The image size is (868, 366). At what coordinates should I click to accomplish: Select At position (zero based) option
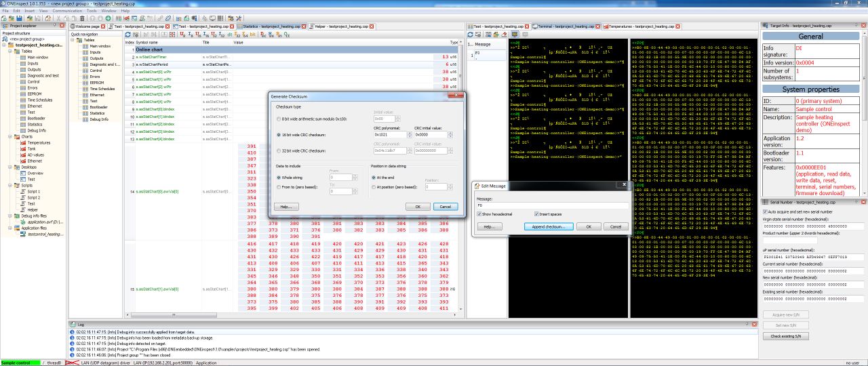coord(374,186)
